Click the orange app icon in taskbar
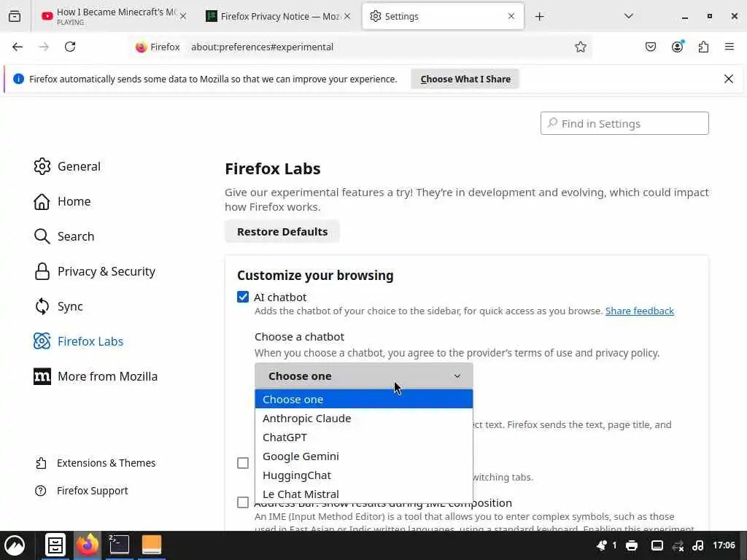The height and width of the screenshot is (560, 747). (x=152, y=545)
